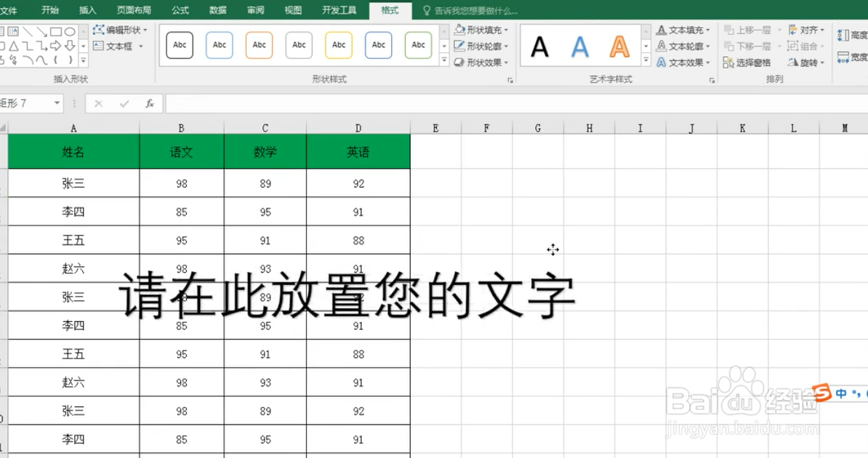Apply the orange outlined A WordArt style

(619, 47)
